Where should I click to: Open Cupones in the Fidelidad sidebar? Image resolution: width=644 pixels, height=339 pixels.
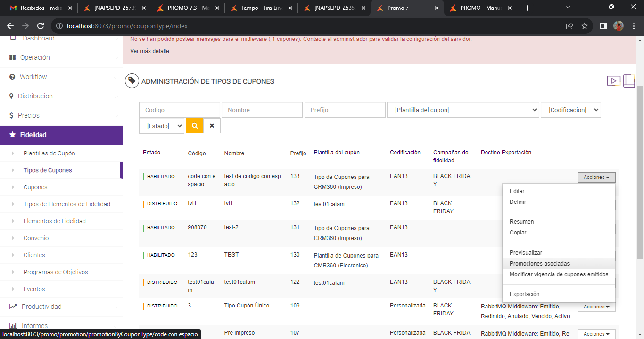[35, 187]
